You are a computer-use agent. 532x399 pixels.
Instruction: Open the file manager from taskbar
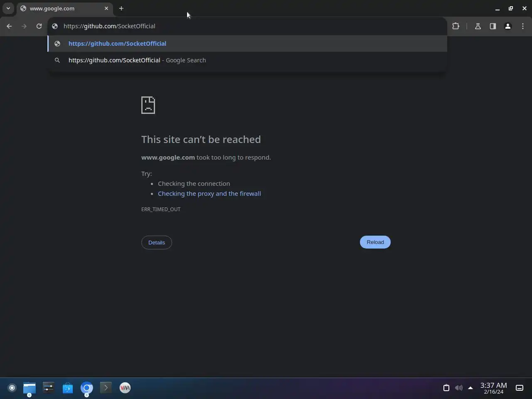30,388
